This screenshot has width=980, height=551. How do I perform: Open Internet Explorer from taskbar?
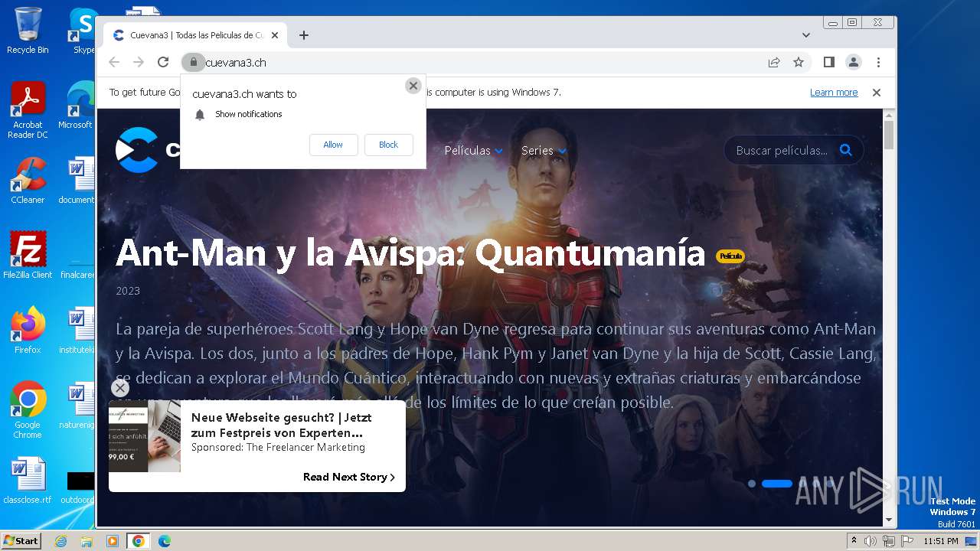point(60,541)
